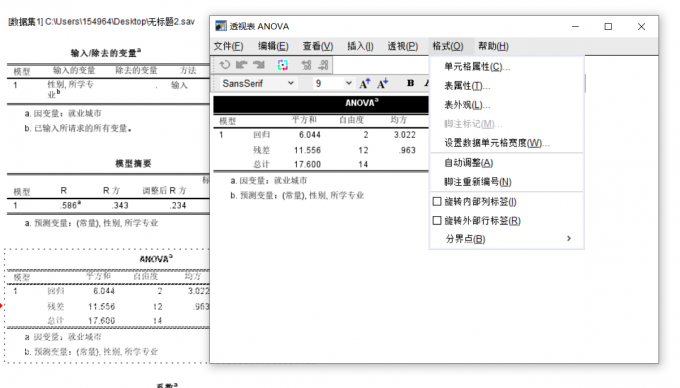The width and height of the screenshot is (680, 388).
Task: Click the black ANOVA title cell
Action: click(321, 104)
